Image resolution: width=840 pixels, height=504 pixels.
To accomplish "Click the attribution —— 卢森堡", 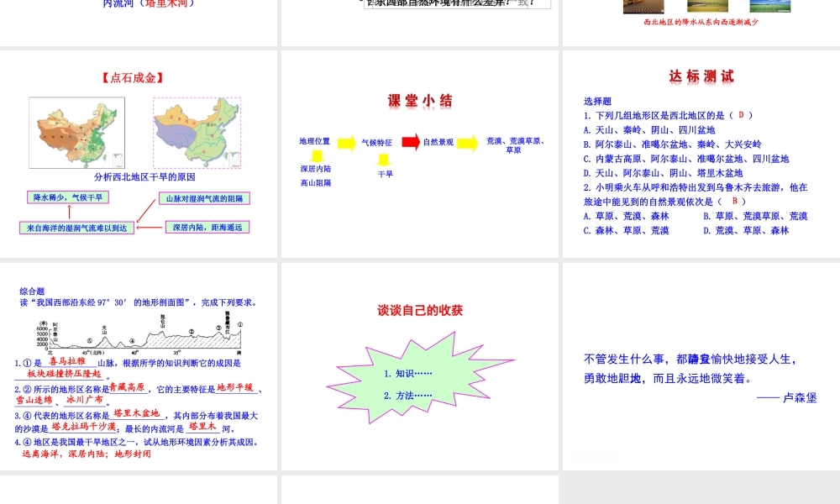I will (786, 398).
